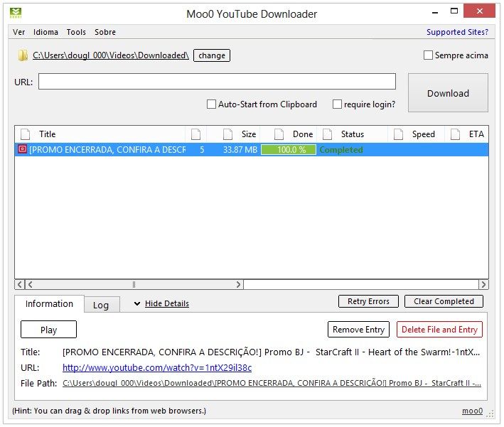
Task: Focus the URL input field
Action: [217, 81]
